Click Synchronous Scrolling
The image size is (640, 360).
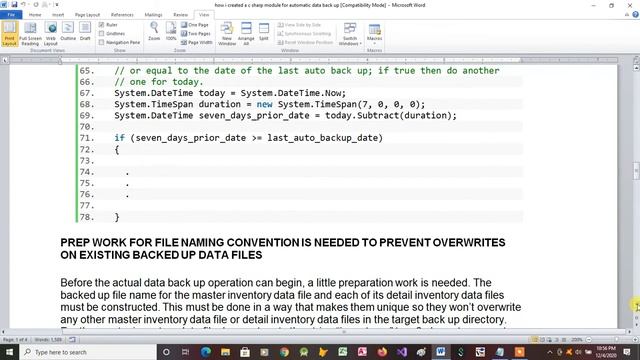point(304,33)
